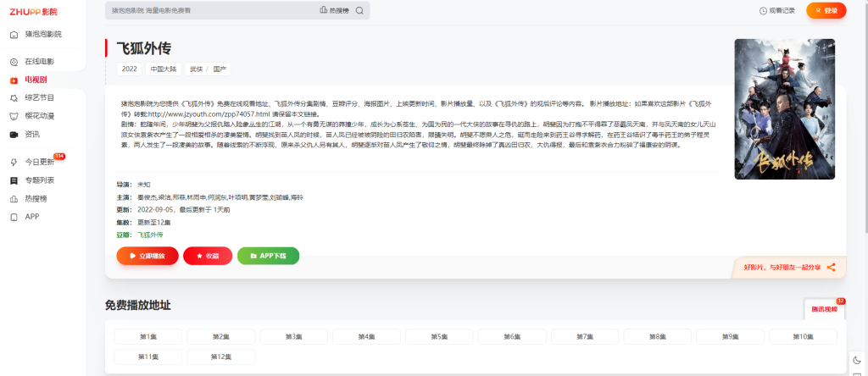Open the green 豆瓣 飞狐外传 link
The width and height of the screenshot is (868, 376).
150,235
